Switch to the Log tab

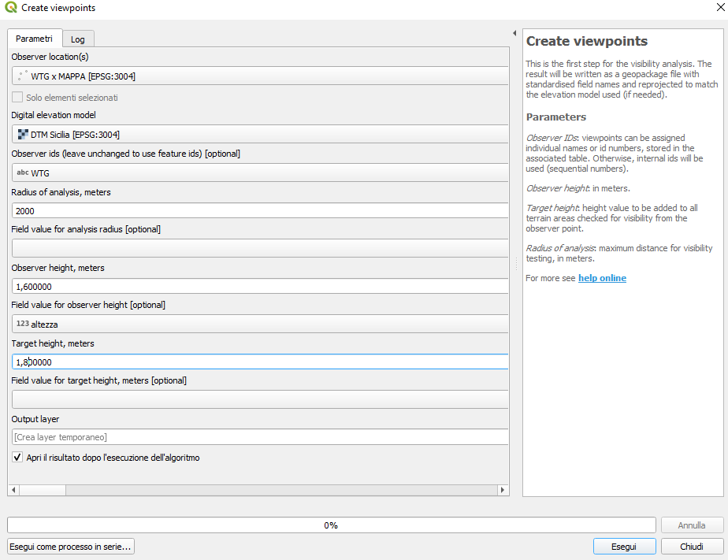(x=78, y=39)
